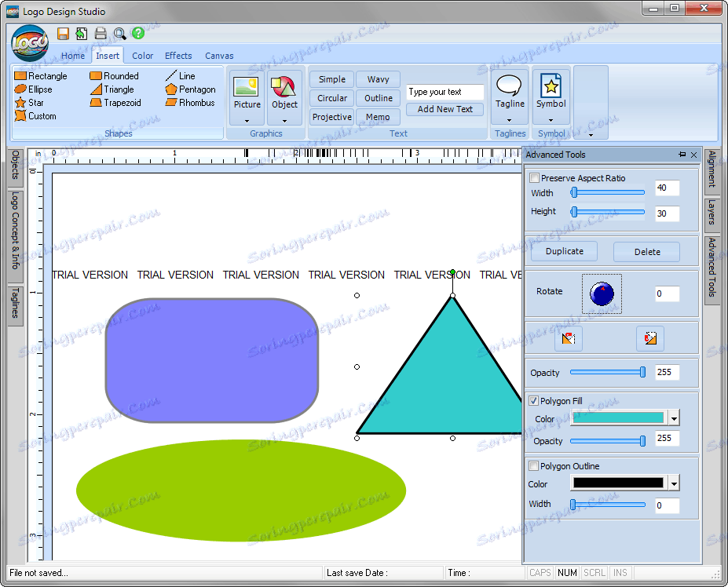Insert a Star shape

(x=29, y=103)
